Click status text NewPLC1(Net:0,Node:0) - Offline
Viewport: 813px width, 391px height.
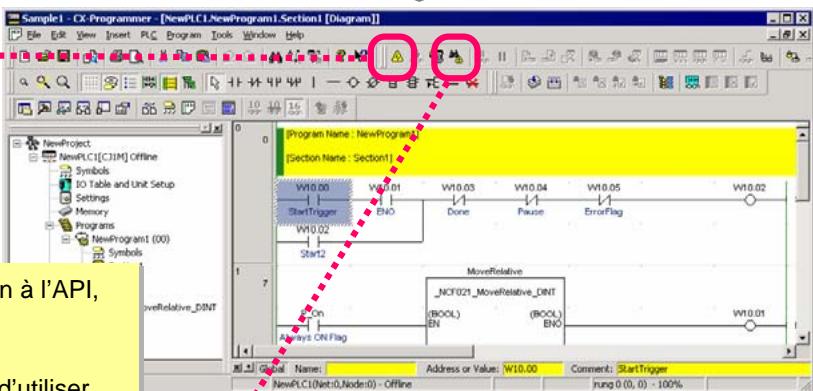342,385
